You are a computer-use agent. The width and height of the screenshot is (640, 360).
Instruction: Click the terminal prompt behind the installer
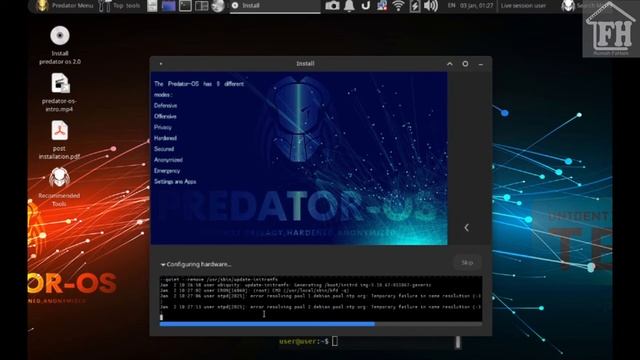(308, 341)
